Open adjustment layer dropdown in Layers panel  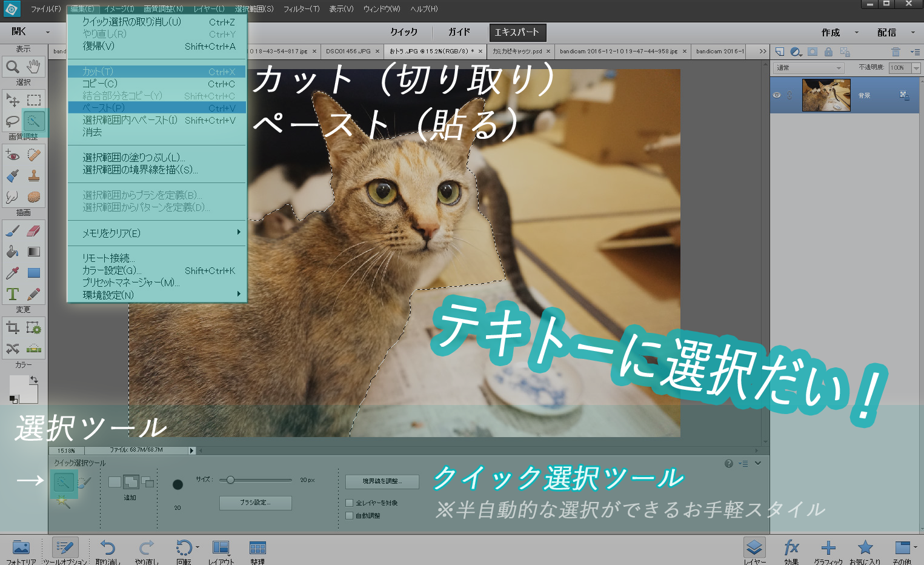pyautogui.click(x=797, y=52)
